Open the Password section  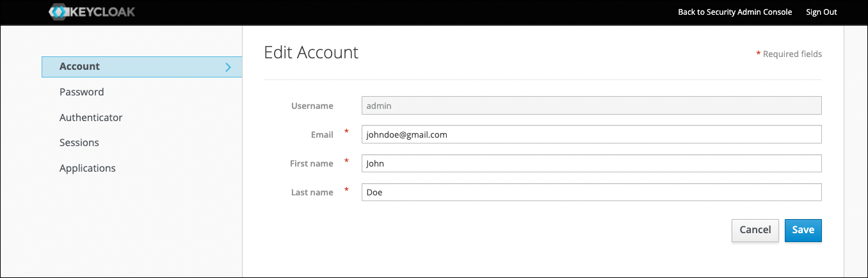[81, 92]
